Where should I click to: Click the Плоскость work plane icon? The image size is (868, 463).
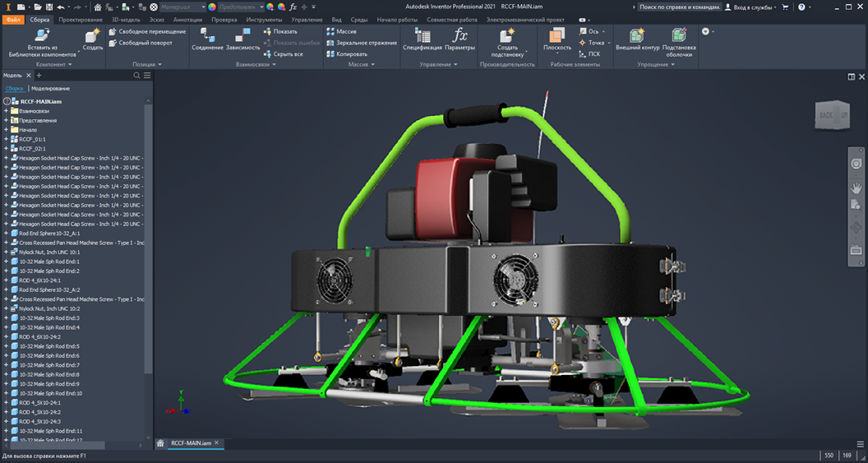(557, 35)
